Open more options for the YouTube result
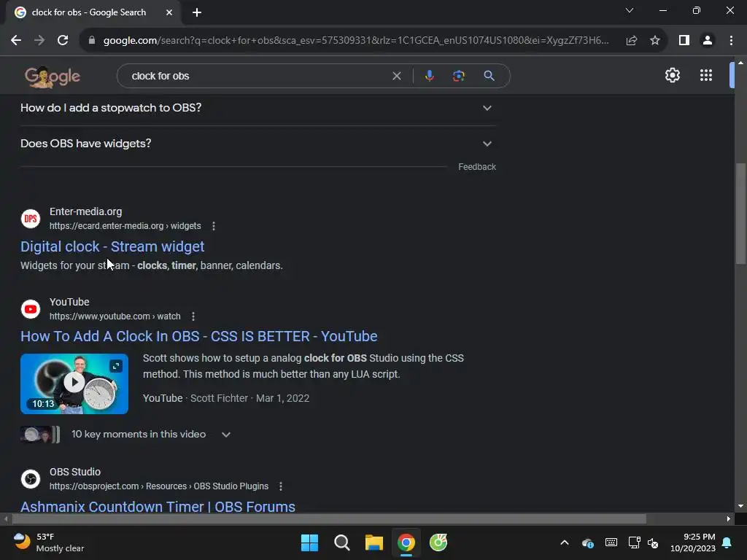 193,316
